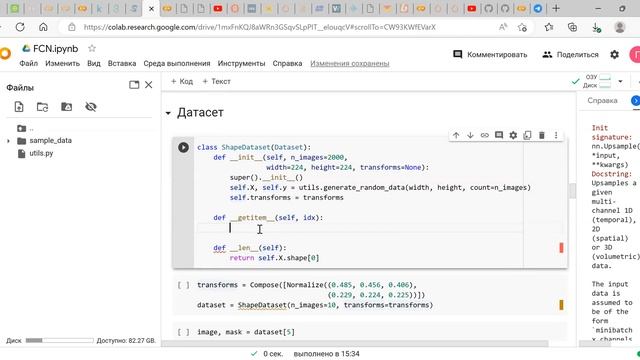Image resolution: width=640 pixels, height=360 pixels.
Task: Open the Вид menu
Action: 93,63
